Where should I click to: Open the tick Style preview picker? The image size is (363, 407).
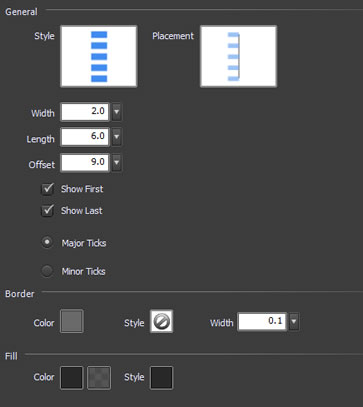point(99,56)
